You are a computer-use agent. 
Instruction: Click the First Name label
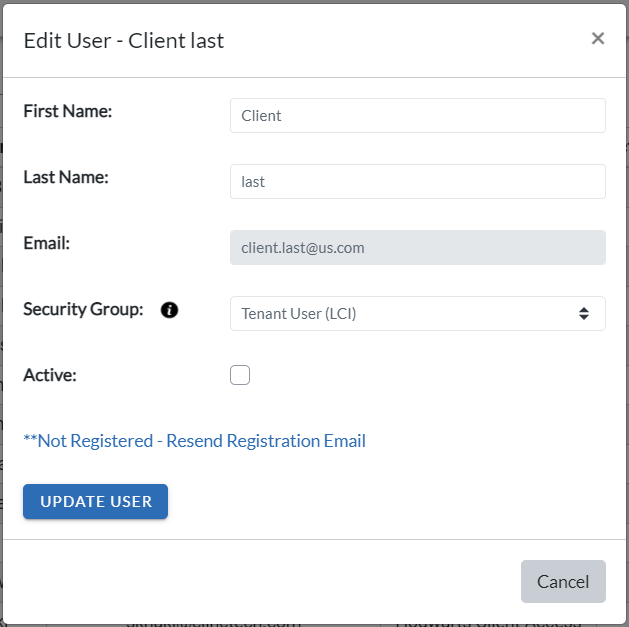68,111
